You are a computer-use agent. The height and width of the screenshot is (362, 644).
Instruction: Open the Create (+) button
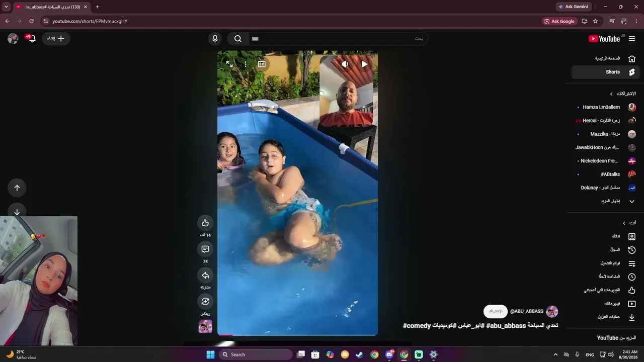click(x=56, y=38)
